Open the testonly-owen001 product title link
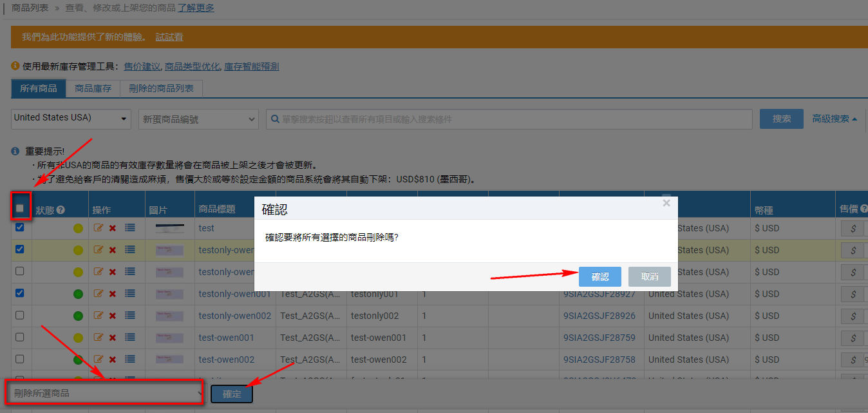 click(235, 294)
